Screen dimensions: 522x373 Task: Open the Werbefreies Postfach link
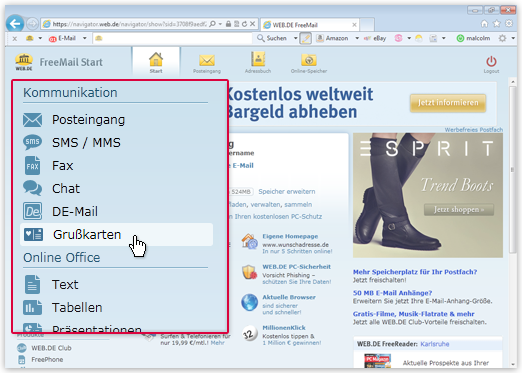click(x=474, y=130)
